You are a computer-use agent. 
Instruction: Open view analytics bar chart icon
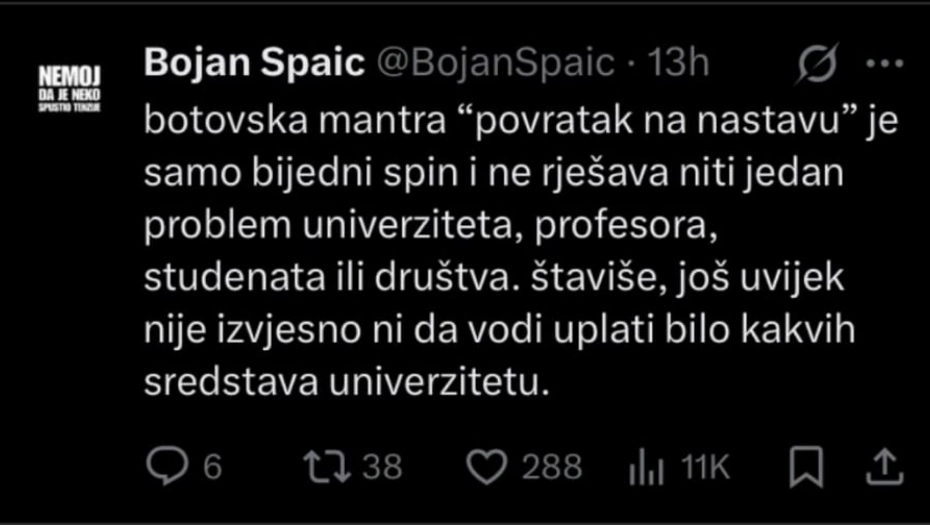(x=647, y=467)
